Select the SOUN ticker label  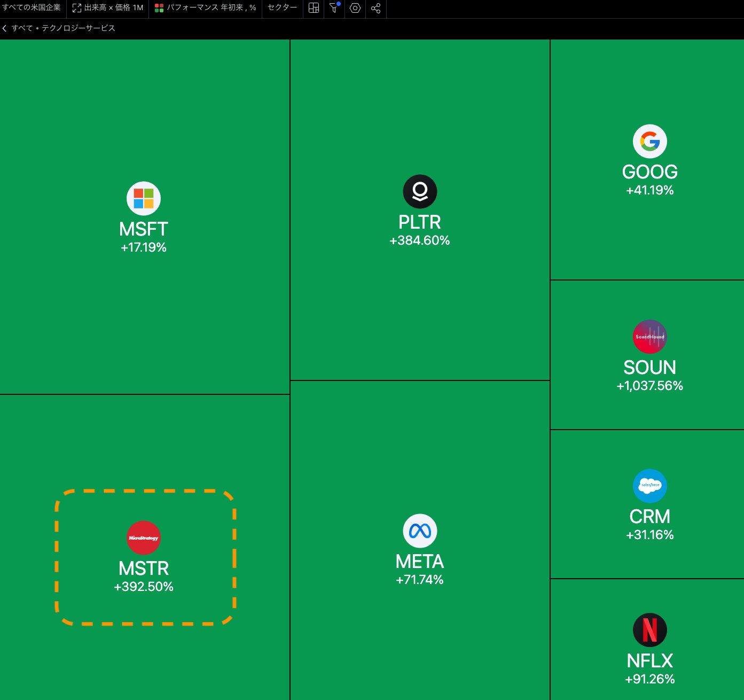click(x=650, y=368)
